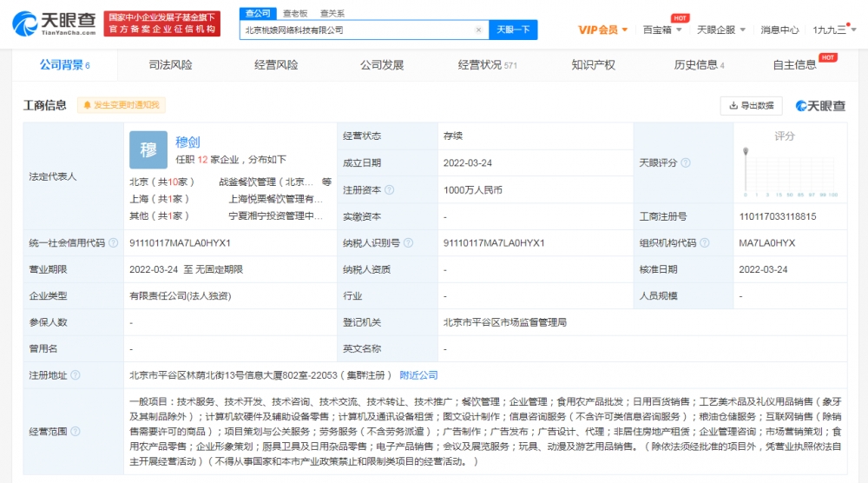Open the 上海悦栗餐饮管理 company link
868x483 pixels.
tap(276, 199)
